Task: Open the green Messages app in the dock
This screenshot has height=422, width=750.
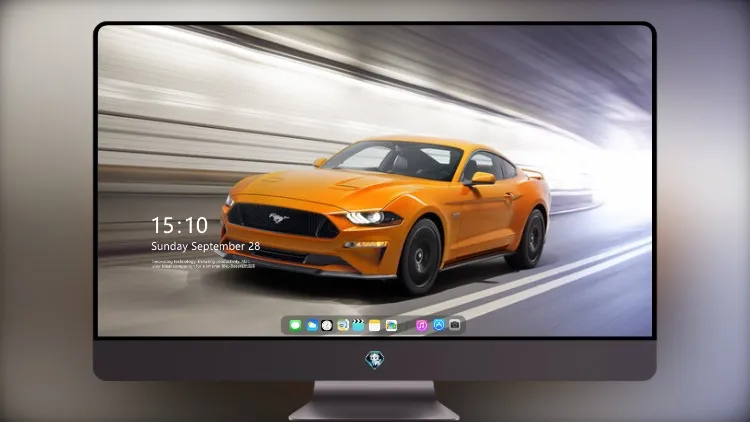Action: pos(295,325)
